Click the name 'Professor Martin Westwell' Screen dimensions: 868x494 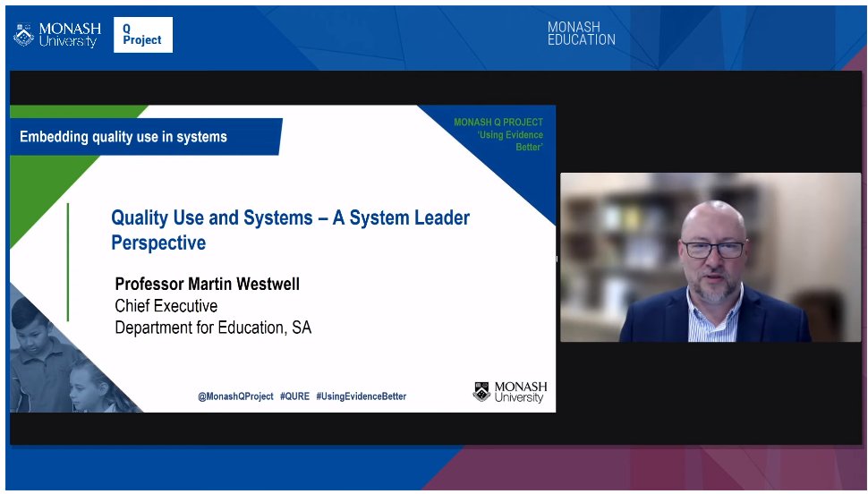pos(207,284)
